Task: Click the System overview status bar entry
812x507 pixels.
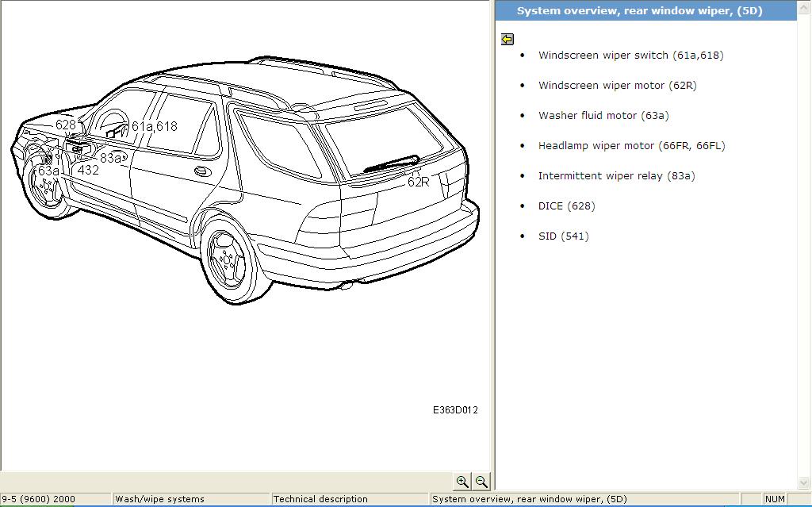Action: coord(584,499)
